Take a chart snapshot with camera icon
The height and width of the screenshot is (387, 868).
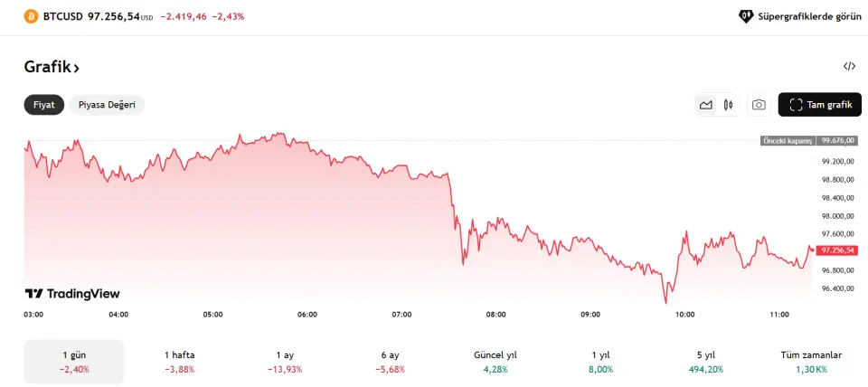(759, 105)
